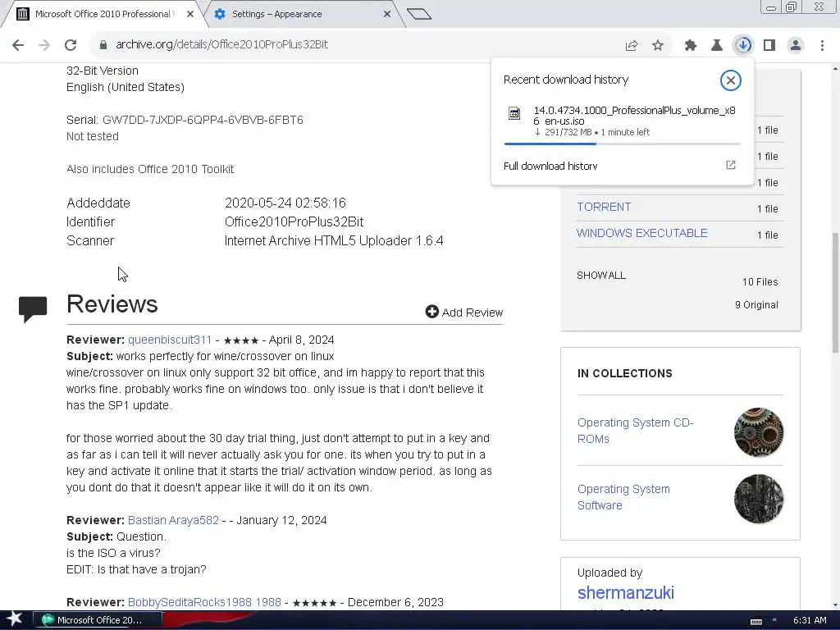Open Chrome Labs flask icon
840x630 pixels.
717,46
